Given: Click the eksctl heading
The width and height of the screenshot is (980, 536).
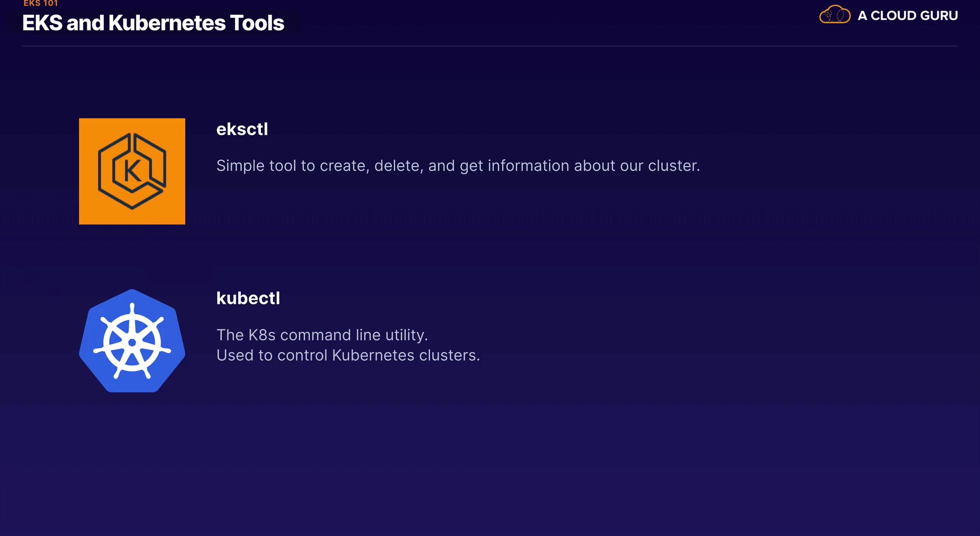Looking at the screenshot, I should (x=242, y=129).
